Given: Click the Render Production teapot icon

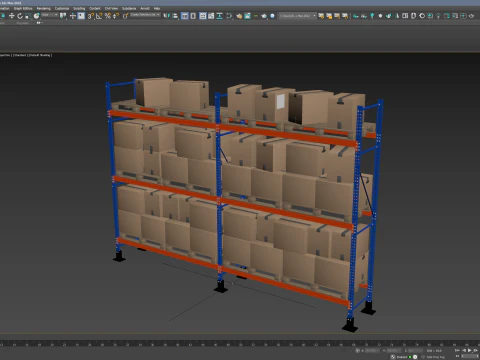Looking at the screenshot, I should [264, 16].
